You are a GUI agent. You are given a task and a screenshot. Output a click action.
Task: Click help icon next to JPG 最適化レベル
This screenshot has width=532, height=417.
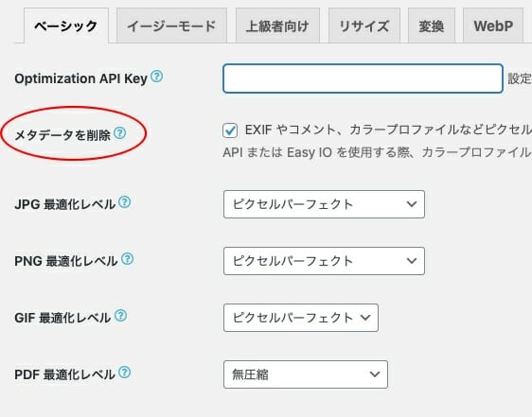tap(125, 202)
